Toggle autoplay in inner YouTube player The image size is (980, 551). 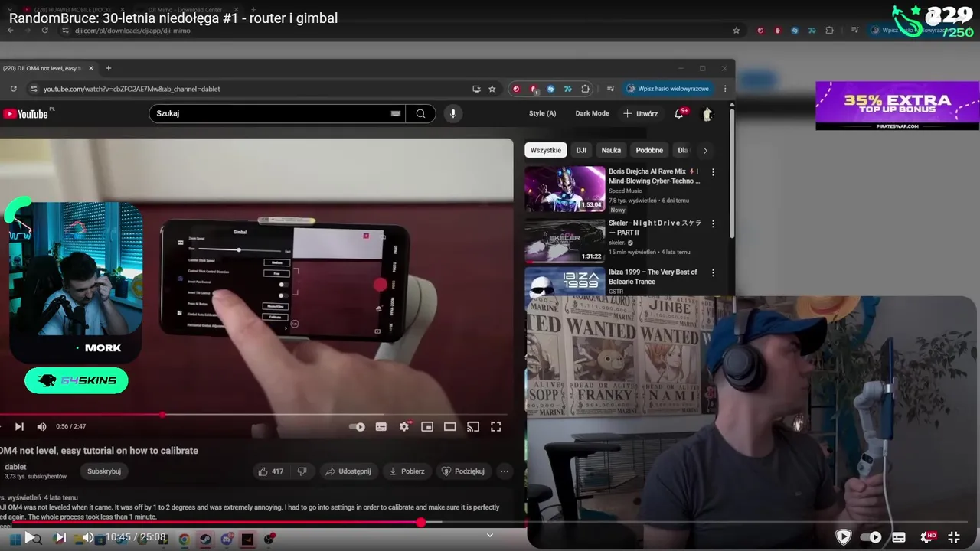coord(357,426)
